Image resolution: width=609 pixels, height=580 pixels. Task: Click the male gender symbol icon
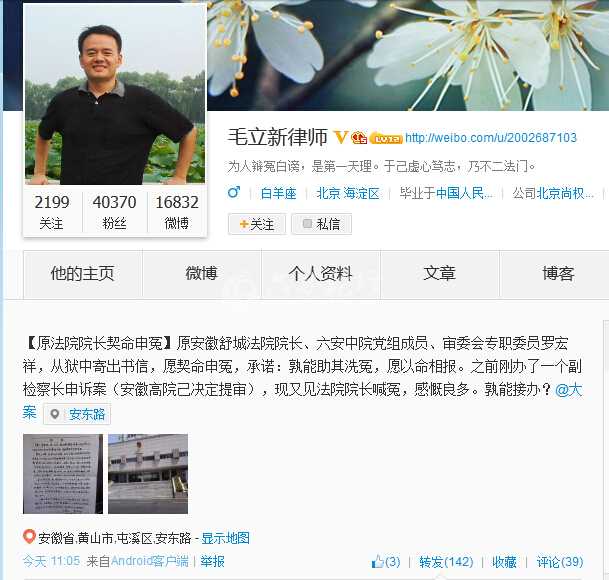234,192
